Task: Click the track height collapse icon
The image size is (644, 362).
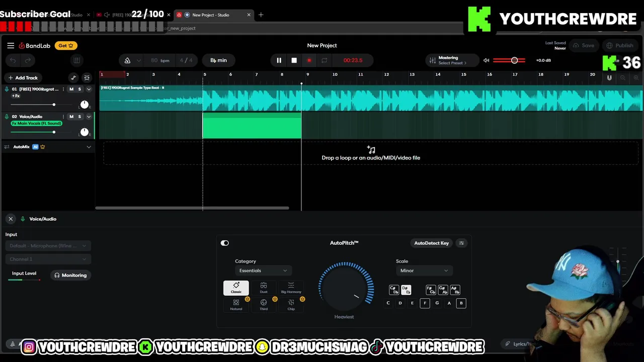Action: tap(87, 77)
